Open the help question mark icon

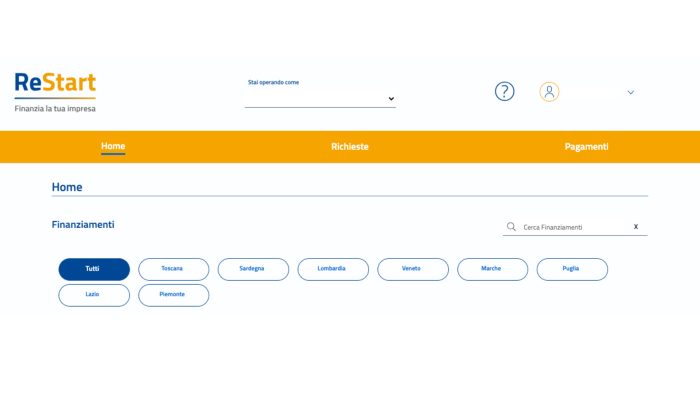click(504, 91)
